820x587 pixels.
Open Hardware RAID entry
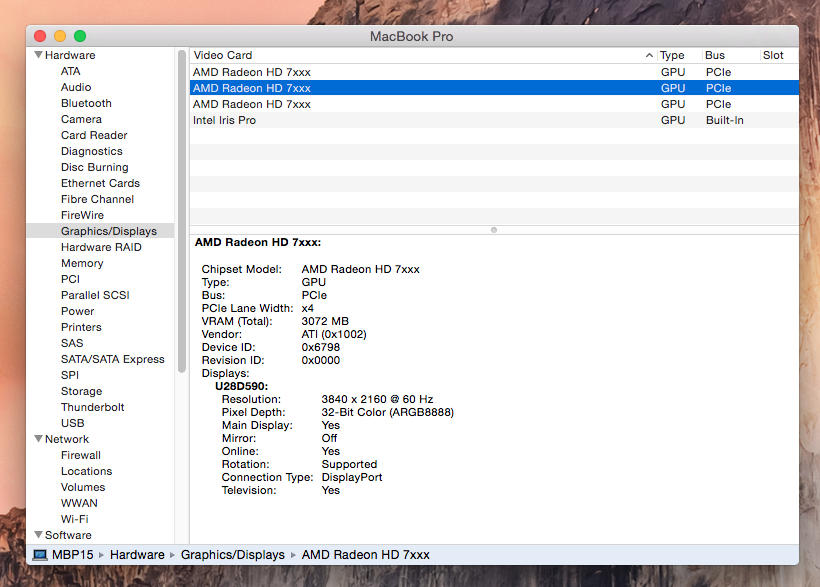tap(101, 247)
